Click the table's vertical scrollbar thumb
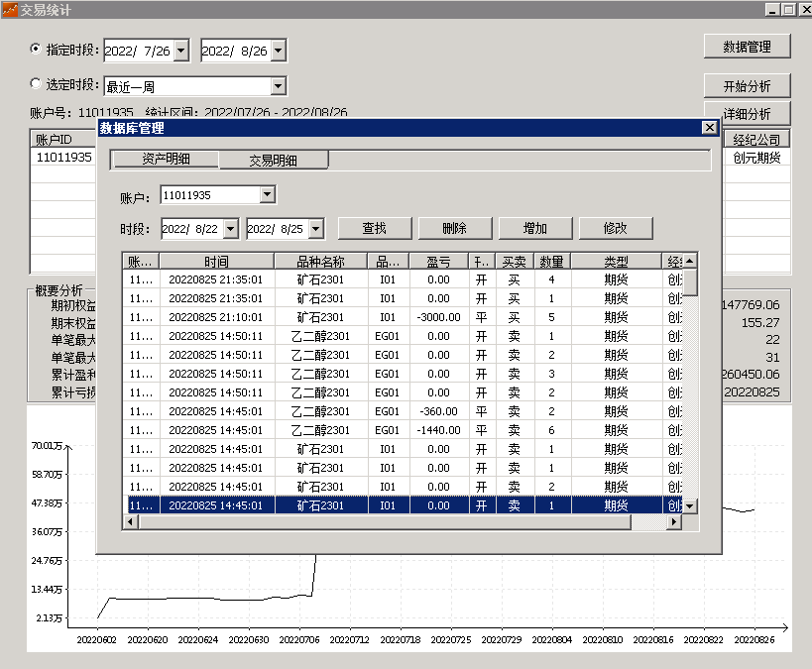 pos(690,282)
